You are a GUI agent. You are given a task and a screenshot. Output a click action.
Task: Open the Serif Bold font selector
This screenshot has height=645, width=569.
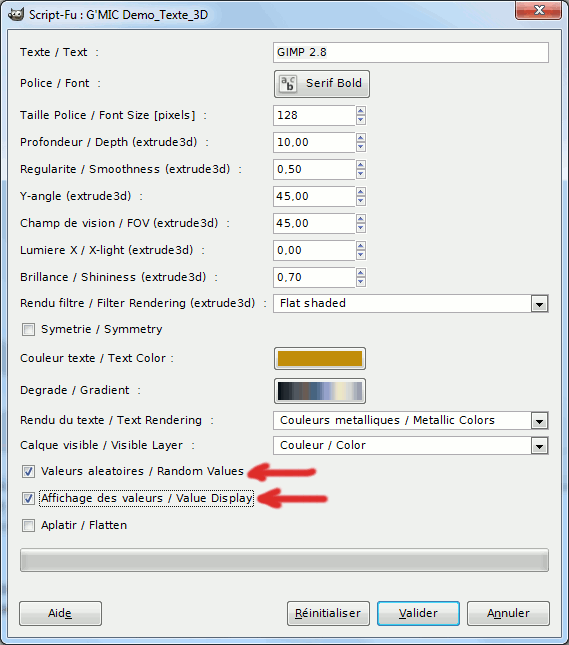(x=322, y=84)
